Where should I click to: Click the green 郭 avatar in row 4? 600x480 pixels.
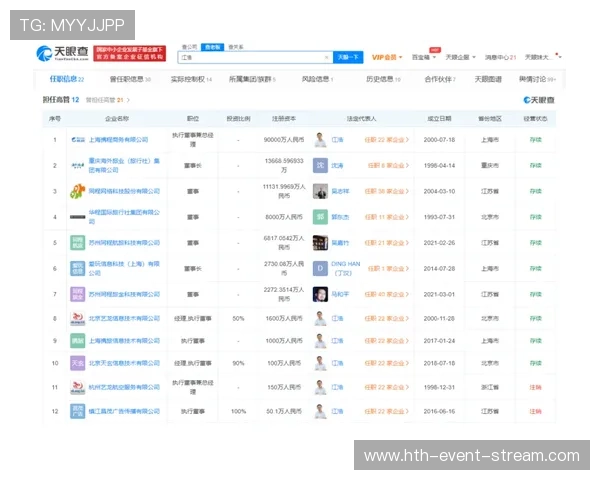point(320,217)
